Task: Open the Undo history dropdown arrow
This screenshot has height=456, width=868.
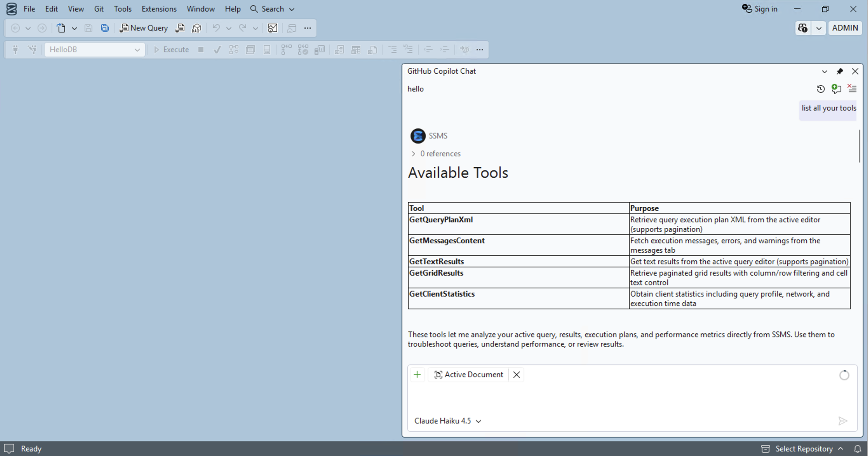Action: (229, 28)
